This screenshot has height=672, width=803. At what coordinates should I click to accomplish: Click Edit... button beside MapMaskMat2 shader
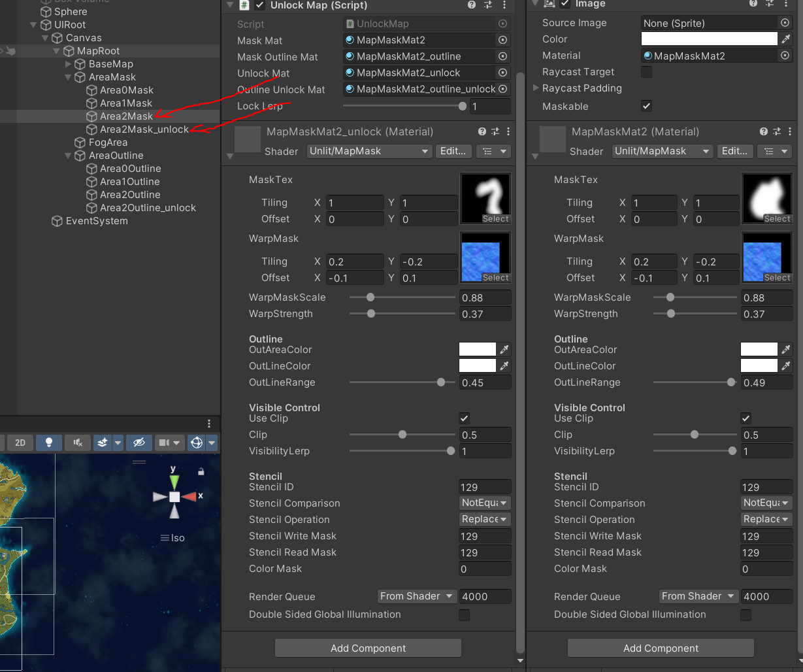(x=734, y=151)
